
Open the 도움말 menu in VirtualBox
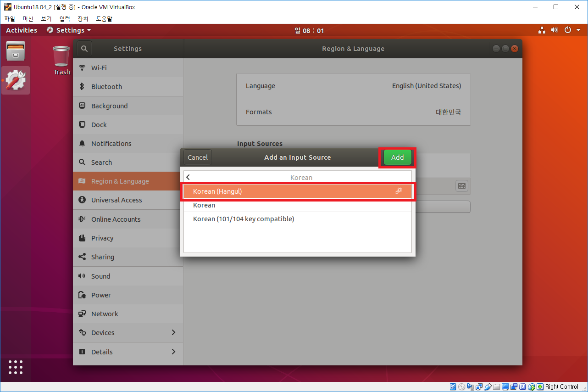coord(104,19)
